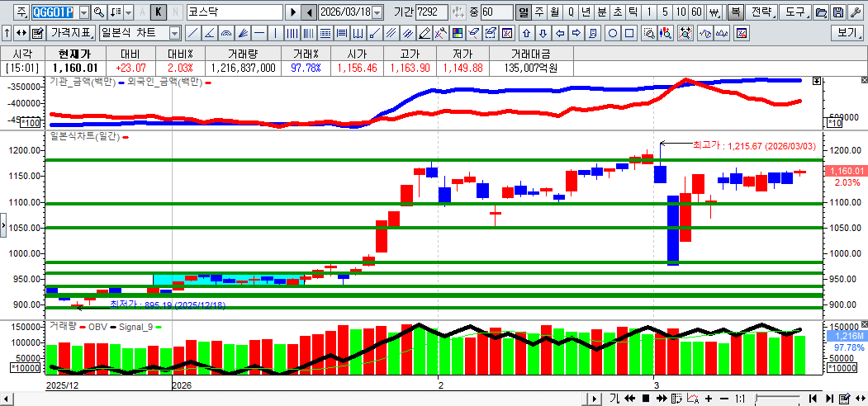Image resolution: width=868 pixels, height=406 pixels.
Task: Select the trend line drawing tool
Action: (192, 33)
